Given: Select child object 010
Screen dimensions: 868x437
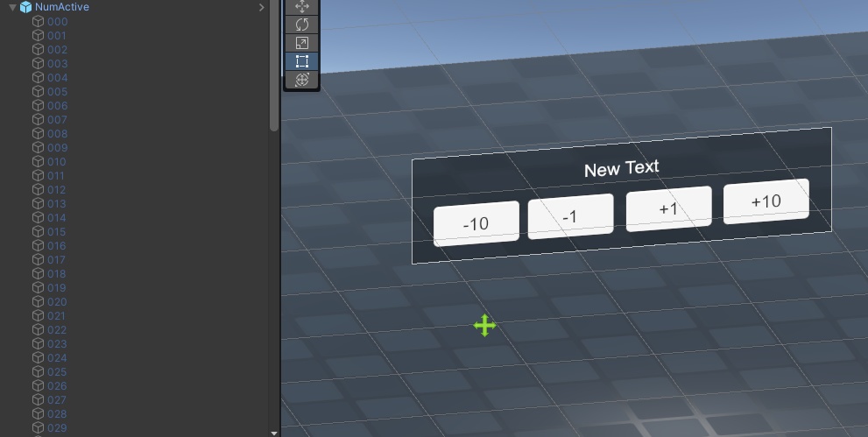Looking at the screenshot, I should pos(57,161).
